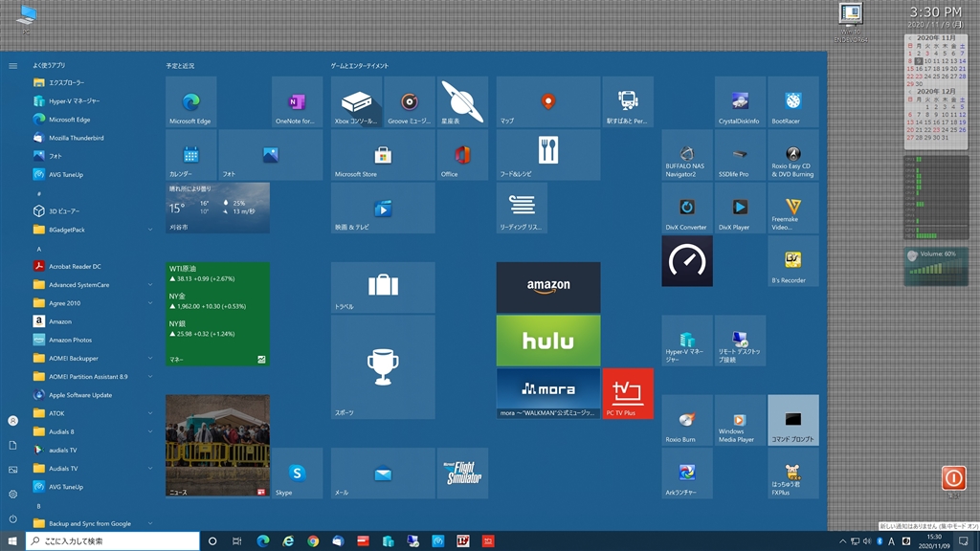Open the PC TV Plus tile
This screenshot has width=980, height=551.
628,393
